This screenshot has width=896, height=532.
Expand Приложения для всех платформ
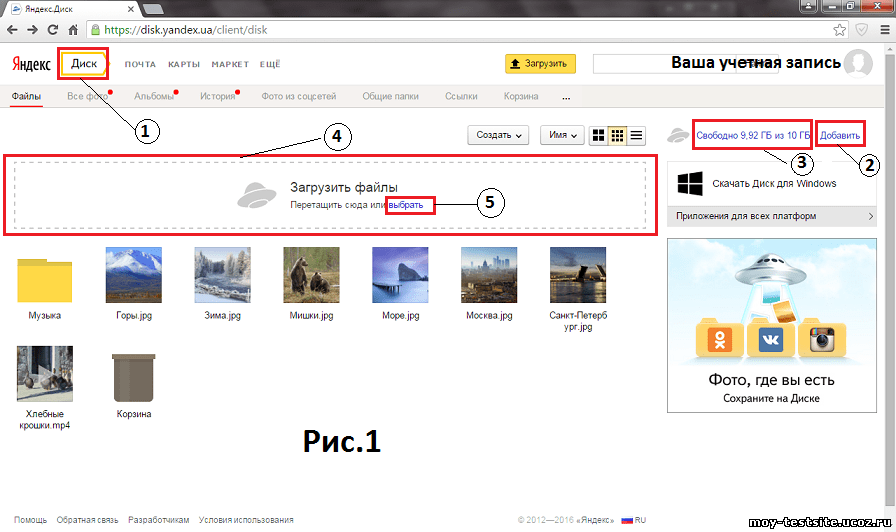pyautogui.click(x=772, y=216)
